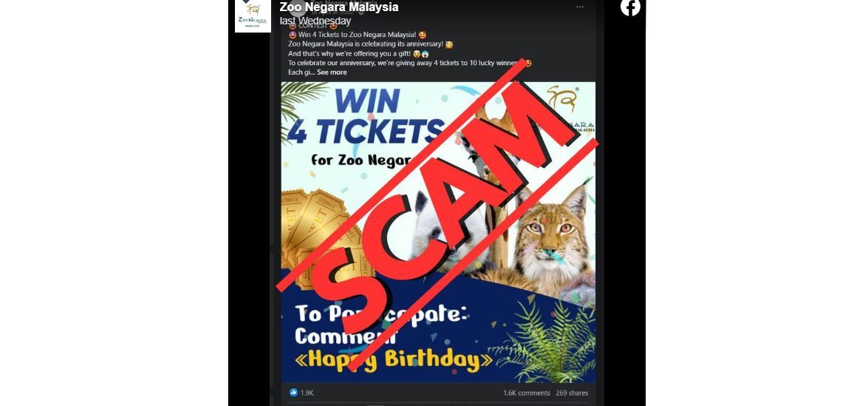Expand the post text with See more
The image size is (868, 406).
332,72
